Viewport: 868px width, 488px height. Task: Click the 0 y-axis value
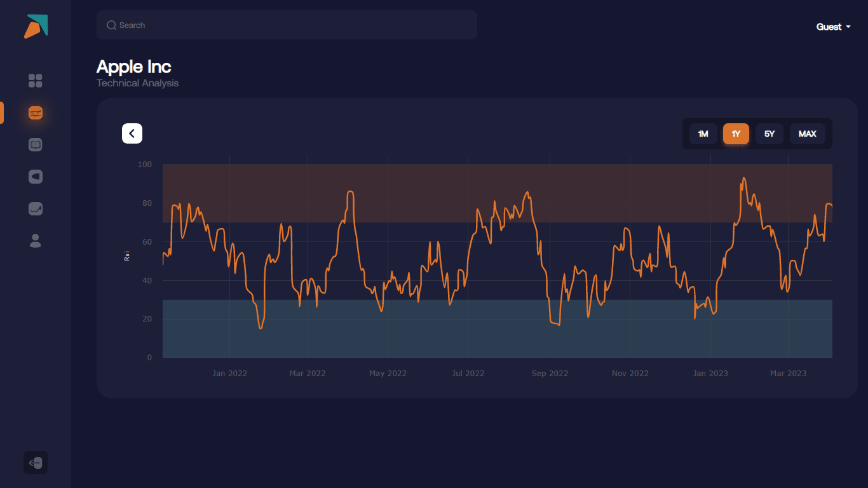point(150,358)
